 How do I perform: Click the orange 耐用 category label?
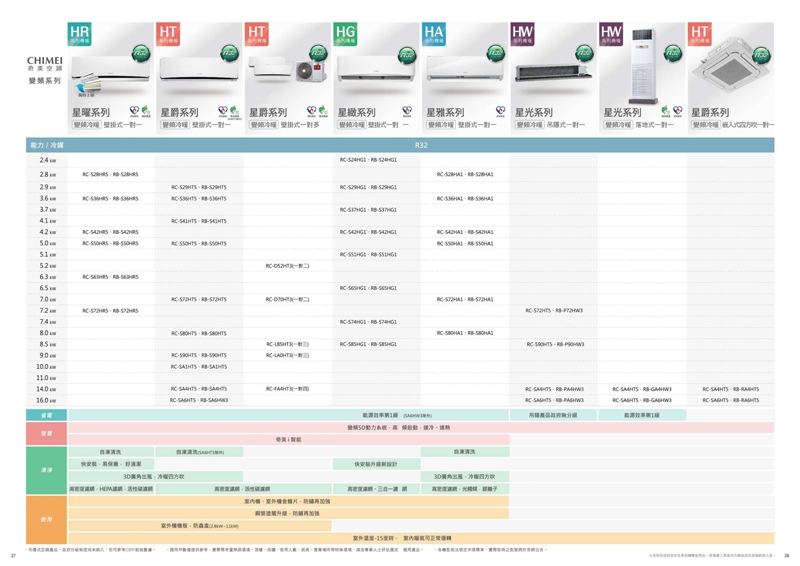coord(47,518)
